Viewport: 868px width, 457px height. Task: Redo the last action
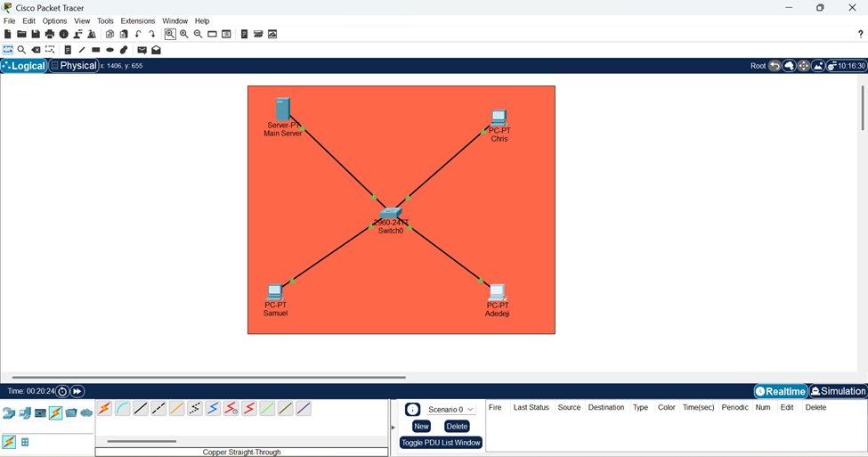(x=151, y=35)
